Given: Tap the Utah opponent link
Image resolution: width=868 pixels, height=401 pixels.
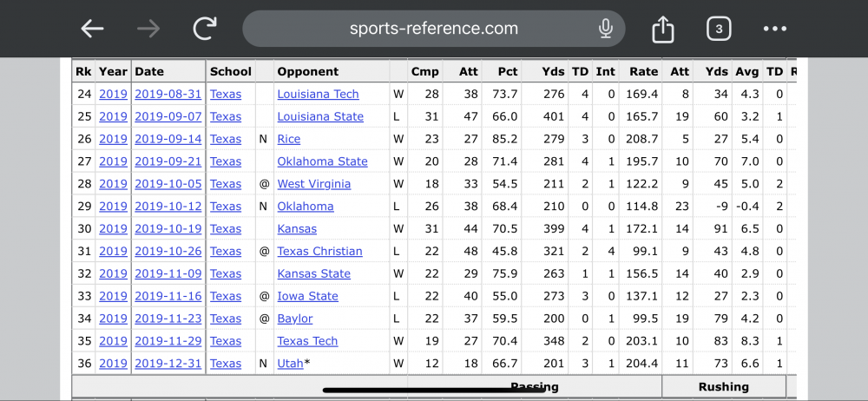Looking at the screenshot, I should (x=290, y=364).
